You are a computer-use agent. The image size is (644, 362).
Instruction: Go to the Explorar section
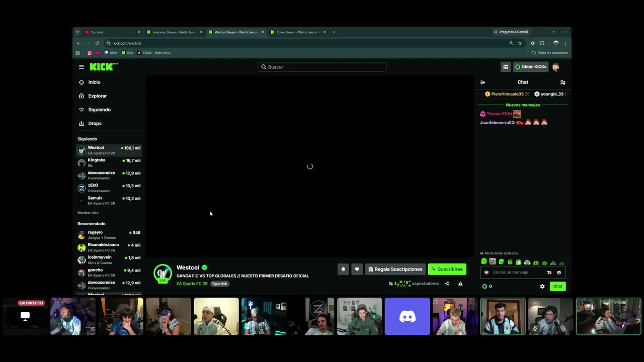pos(93,96)
